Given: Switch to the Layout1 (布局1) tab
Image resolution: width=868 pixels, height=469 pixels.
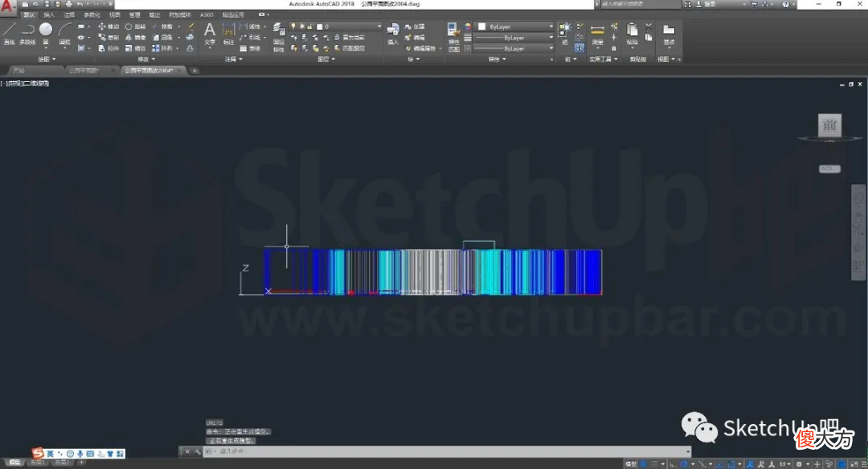Looking at the screenshot, I should pos(36,463).
